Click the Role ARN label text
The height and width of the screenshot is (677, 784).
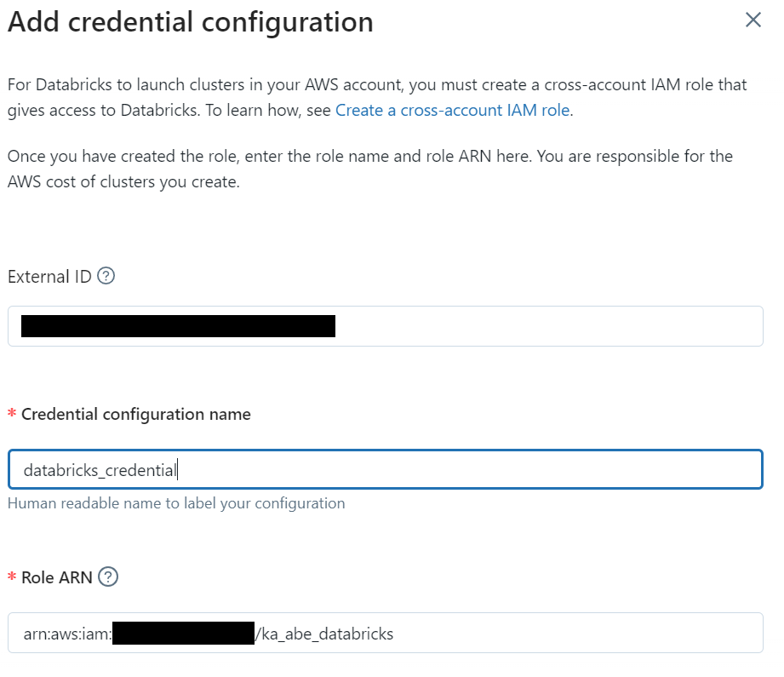[57, 577]
